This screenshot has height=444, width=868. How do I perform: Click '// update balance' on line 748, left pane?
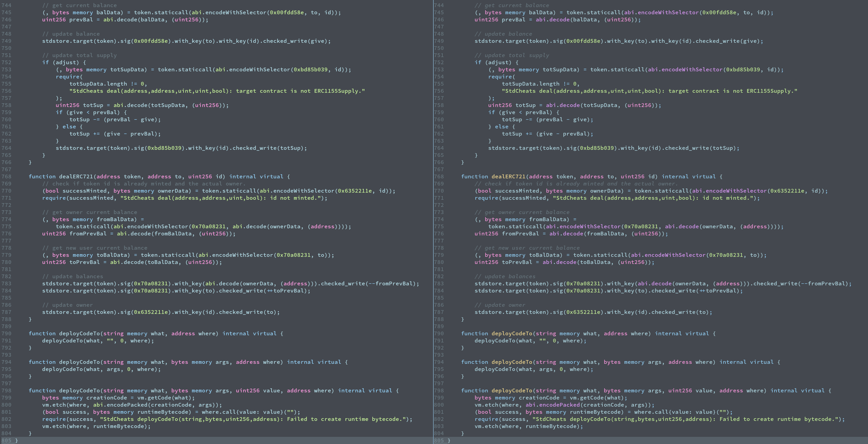pos(71,34)
